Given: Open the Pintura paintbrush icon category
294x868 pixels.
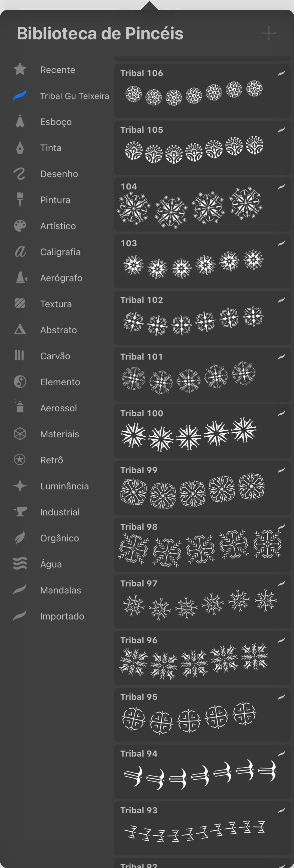Looking at the screenshot, I should pos(20,199).
